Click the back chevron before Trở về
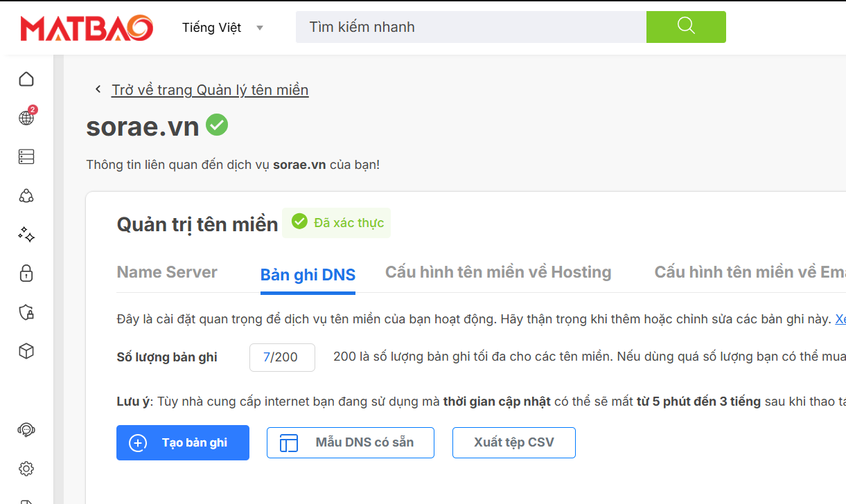The width and height of the screenshot is (846, 504). click(98, 90)
